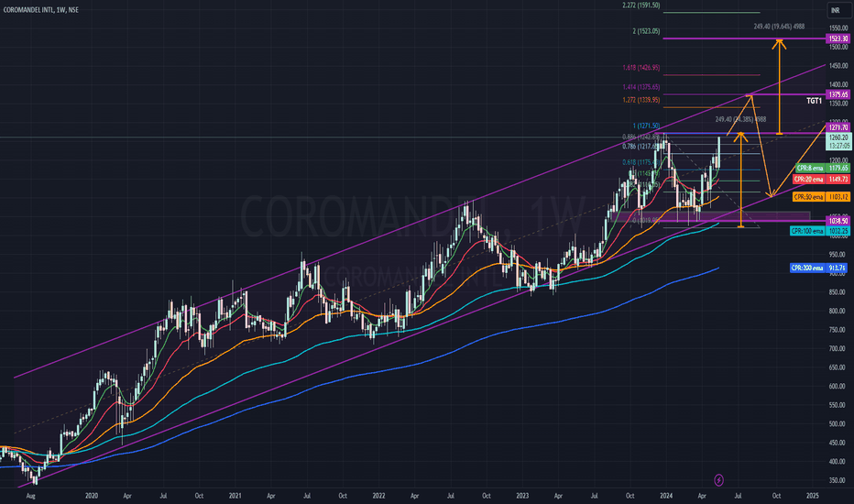Click the 1400.00 price scale label
This screenshot has width=854, height=504.
[x=838, y=84]
